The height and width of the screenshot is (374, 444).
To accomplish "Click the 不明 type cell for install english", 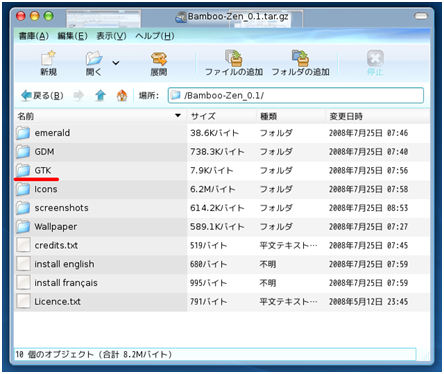I will [x=268, y=264].
